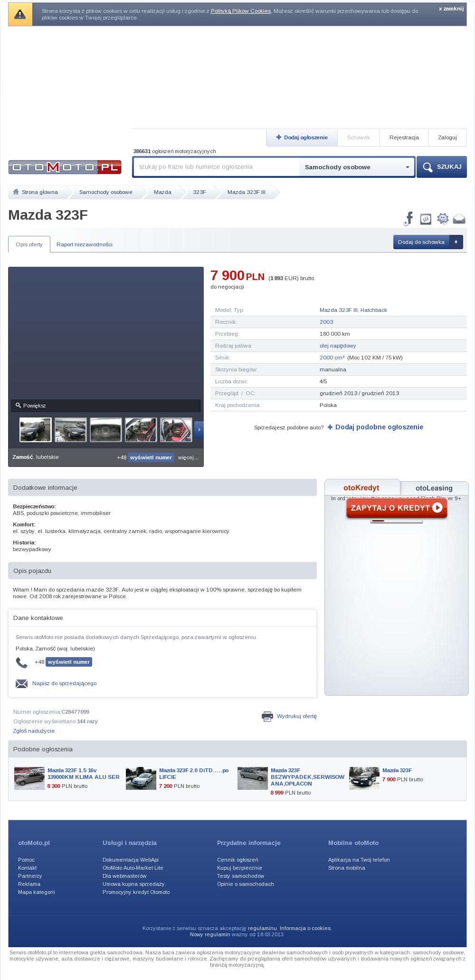This screenshot has height=980, width=475.
Task: Go to 'Strona główna' home breadcrumb
Action: (36, 192)
